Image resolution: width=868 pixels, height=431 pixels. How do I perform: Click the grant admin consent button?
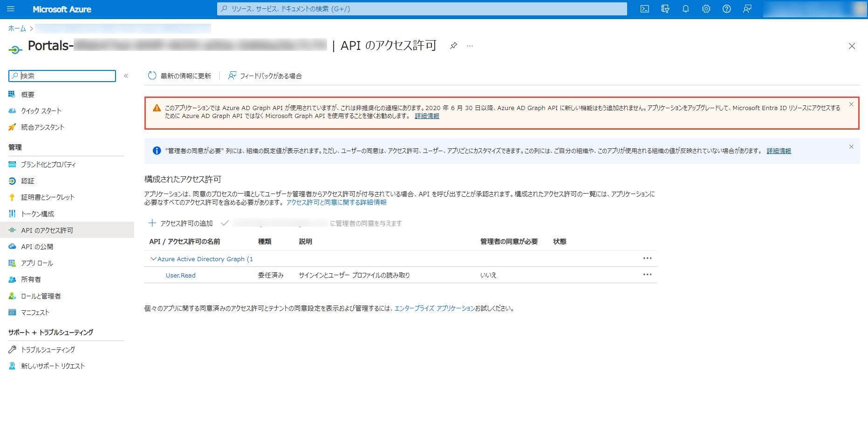pyautogui.click(x=311, y=223)
